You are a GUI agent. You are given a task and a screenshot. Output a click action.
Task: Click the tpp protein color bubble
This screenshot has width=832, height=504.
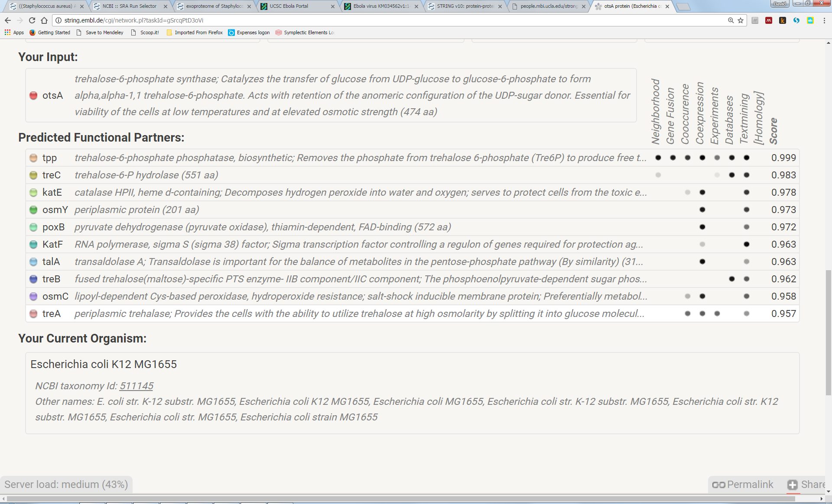pos(33,158)
